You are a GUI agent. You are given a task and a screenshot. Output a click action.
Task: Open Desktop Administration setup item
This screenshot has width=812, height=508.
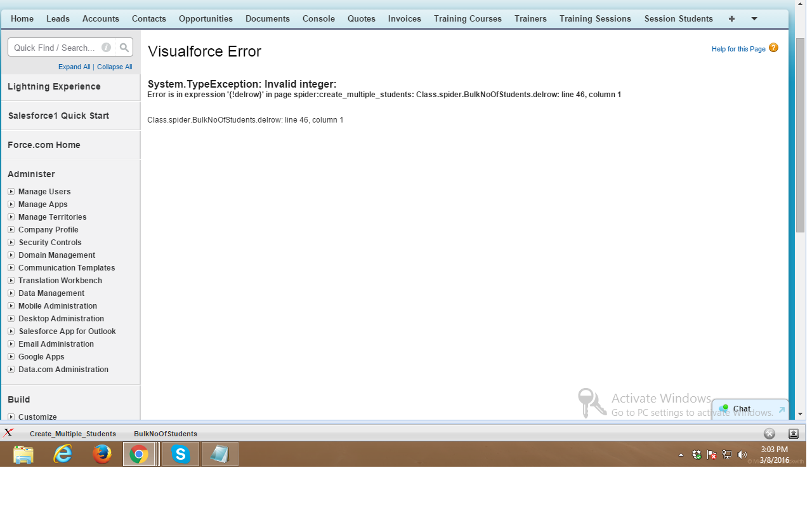point(61,318)
